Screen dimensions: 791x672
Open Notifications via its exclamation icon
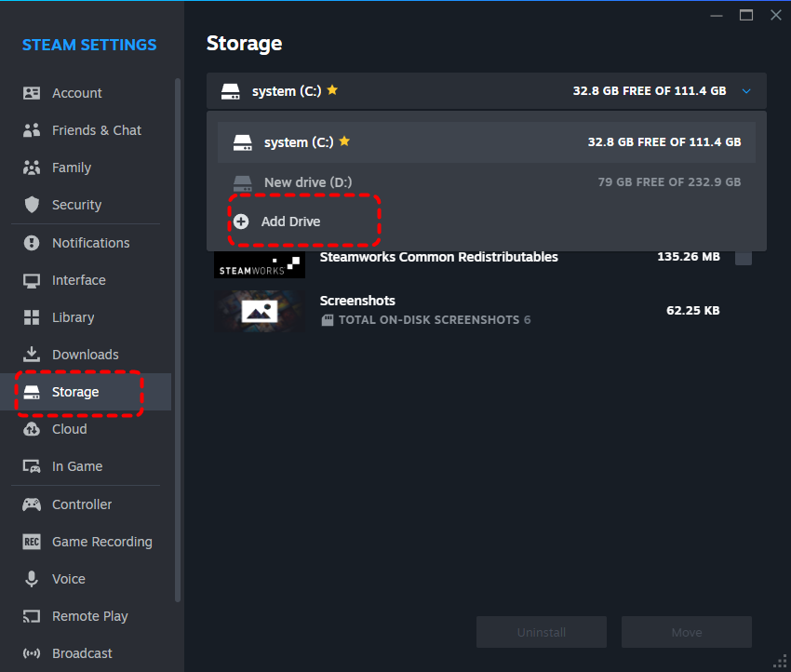(32, 243)
